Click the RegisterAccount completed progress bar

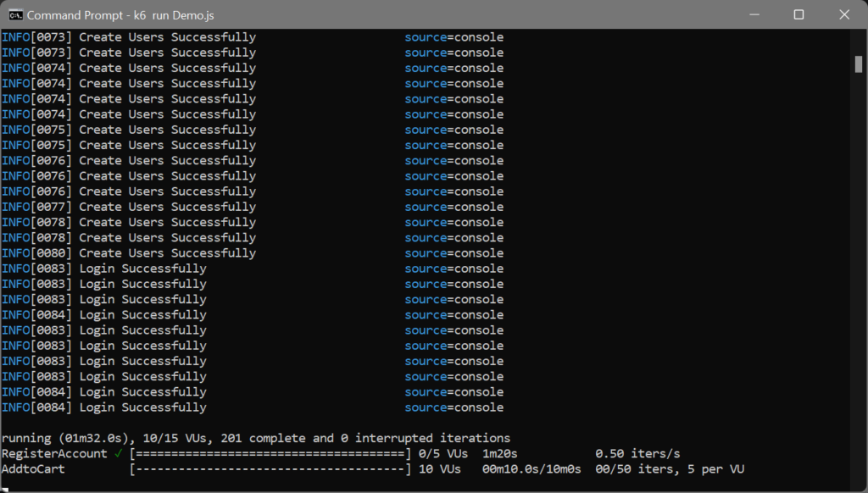(x=270, y=454)
